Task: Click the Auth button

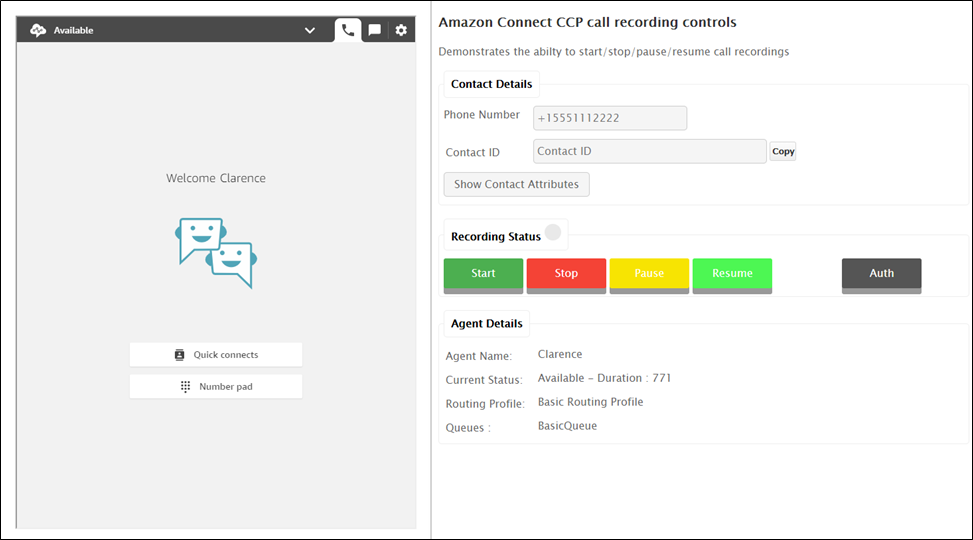Action: [882, 276]
